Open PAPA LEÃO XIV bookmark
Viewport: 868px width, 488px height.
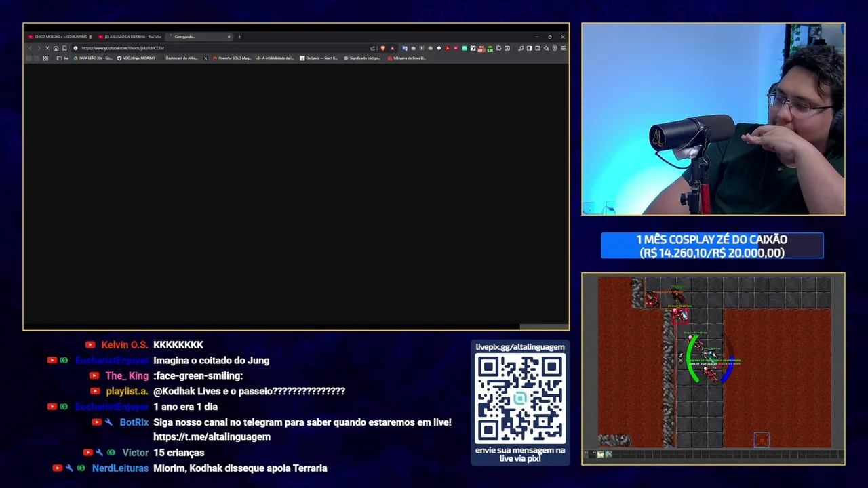pos(93,58)
